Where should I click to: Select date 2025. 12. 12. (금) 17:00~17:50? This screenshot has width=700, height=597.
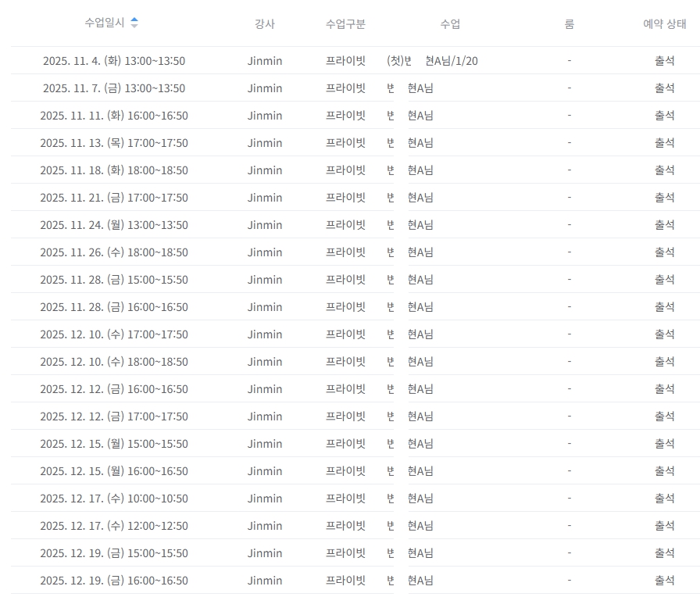click(x=114, y=416)
